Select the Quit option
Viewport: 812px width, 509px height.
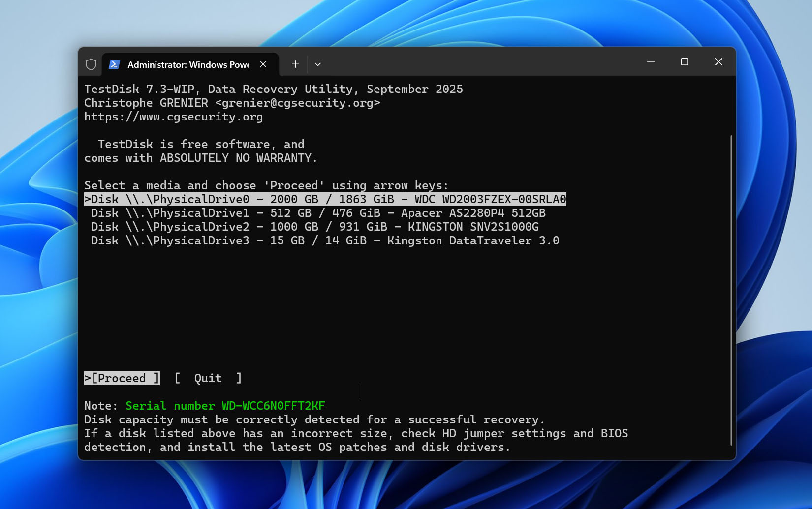208,378
